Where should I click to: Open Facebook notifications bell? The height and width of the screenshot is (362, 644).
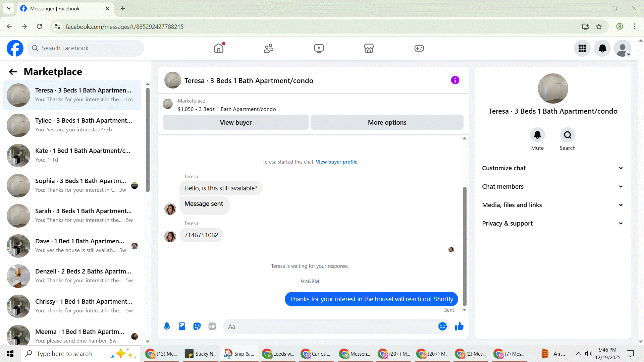(x=602, y=48)
